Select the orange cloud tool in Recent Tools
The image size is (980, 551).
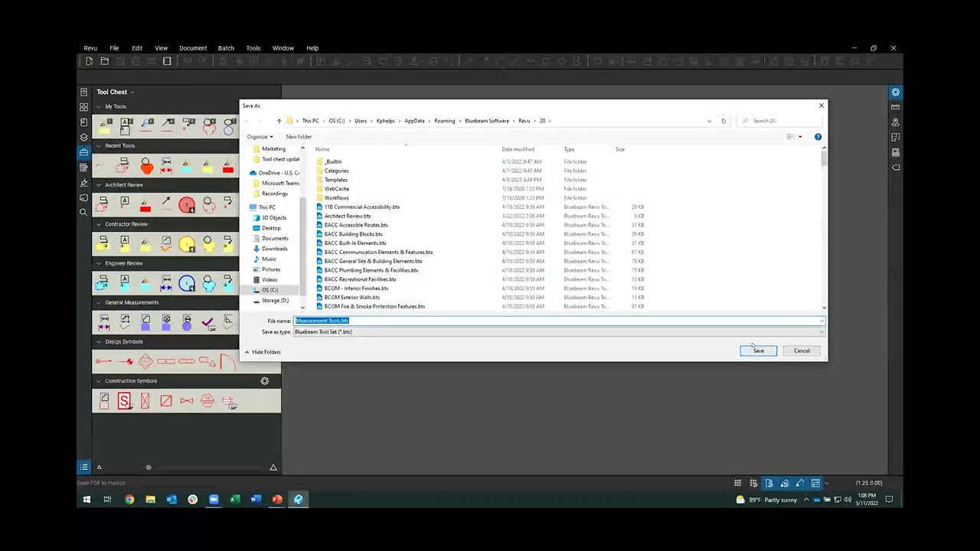[x=146, y=166]
